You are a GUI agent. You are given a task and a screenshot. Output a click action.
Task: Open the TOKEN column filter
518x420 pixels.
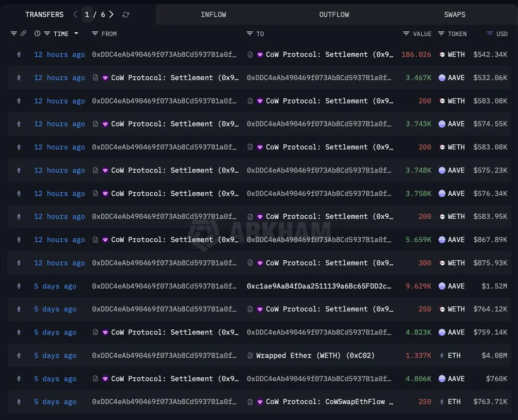pos(441,34)
